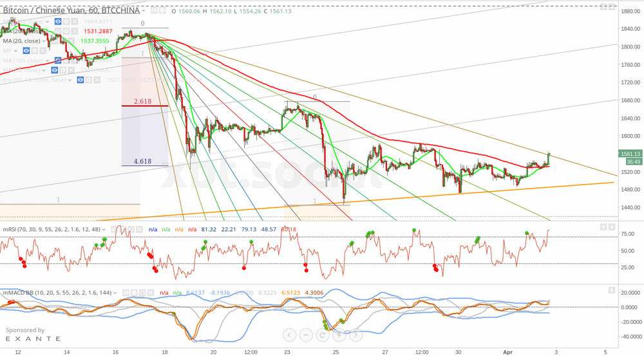Toggle visibility of the mRSI indicator
The image size is (644, 356).
[x=115, y=230]
